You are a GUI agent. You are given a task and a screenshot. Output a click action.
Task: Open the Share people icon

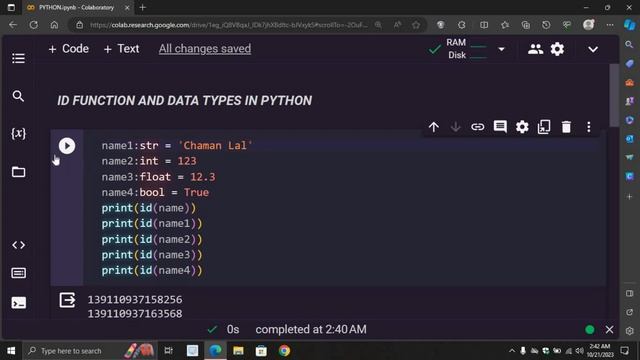click(535, 49)
